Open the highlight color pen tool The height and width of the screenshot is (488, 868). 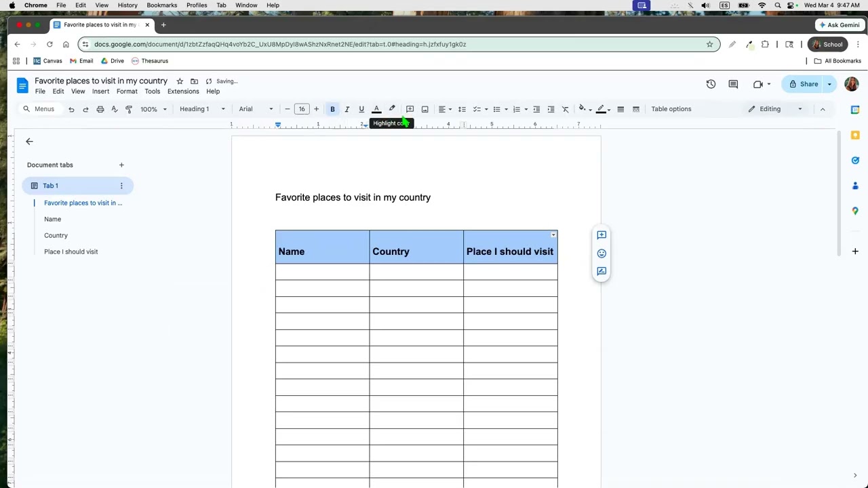(x=391, y=109)
